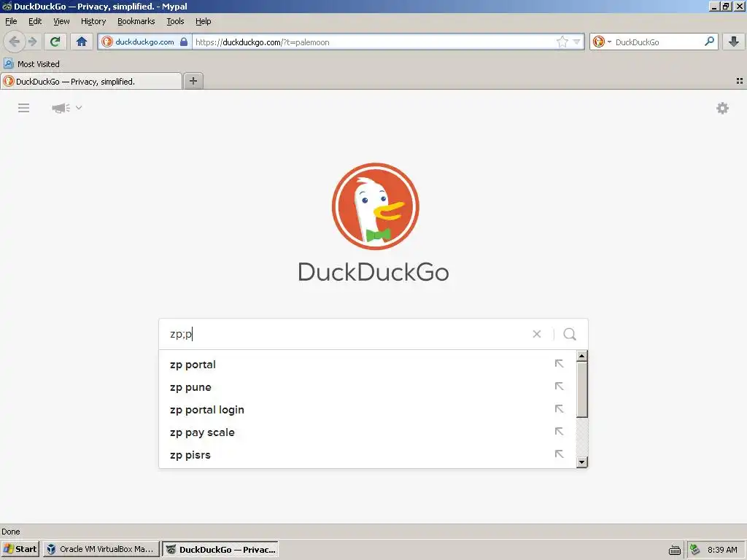Choose the 'zp portal login' suggestion
Image resolution: width=747 pixels, height=560 pixels.
coord(367,410)
